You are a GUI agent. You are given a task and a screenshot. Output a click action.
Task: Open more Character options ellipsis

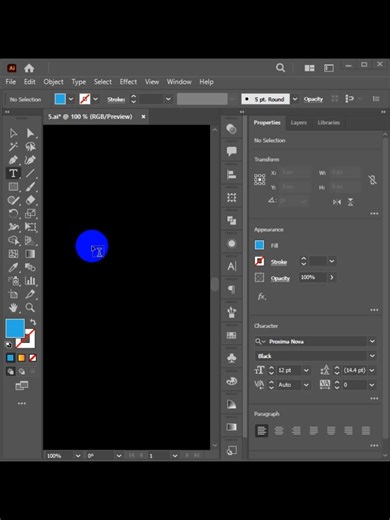(x=374, y=398)
